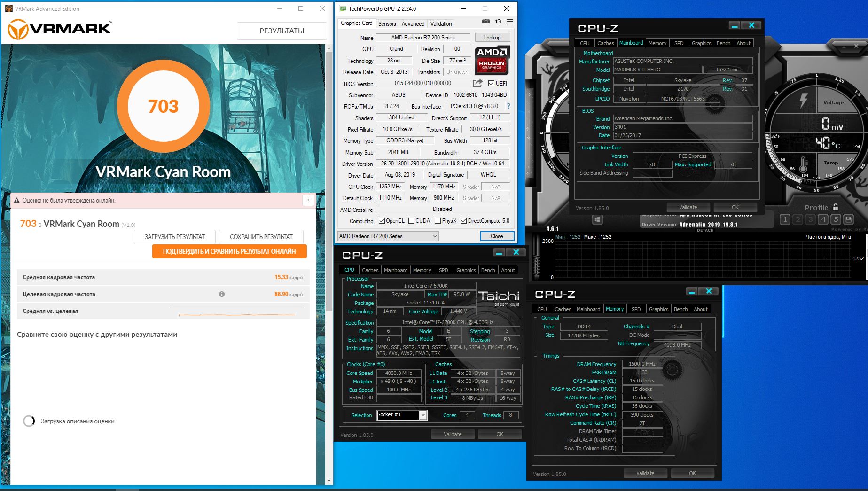The image size is (868, 491).
Task: Minimize the CPU-Z Mainboard window
Action: (x=735, y=25)
